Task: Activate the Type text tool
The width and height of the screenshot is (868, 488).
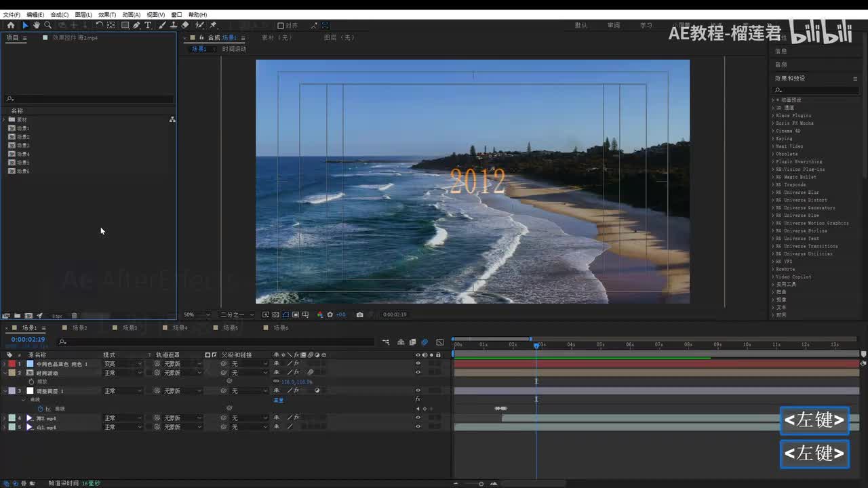Action: (x=148, y=25)
